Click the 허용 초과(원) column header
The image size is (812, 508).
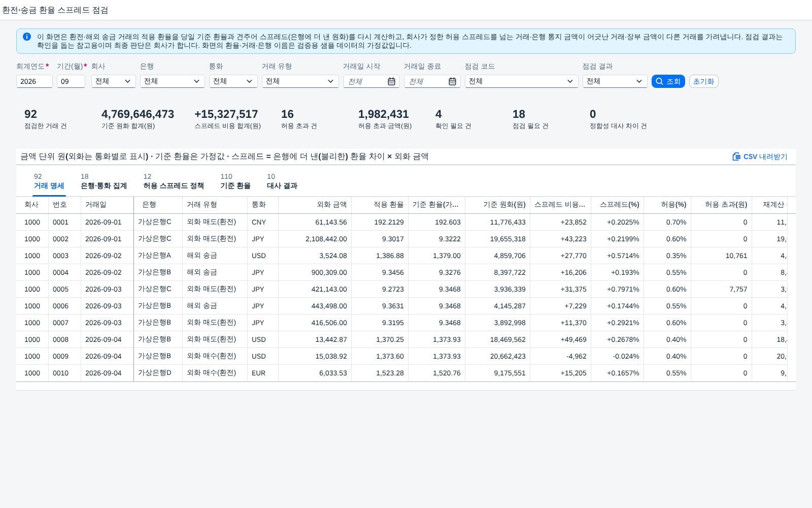coord(721,205)
